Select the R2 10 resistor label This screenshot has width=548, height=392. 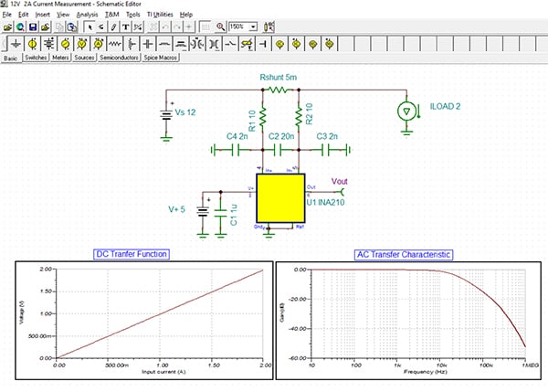[309, 113]
